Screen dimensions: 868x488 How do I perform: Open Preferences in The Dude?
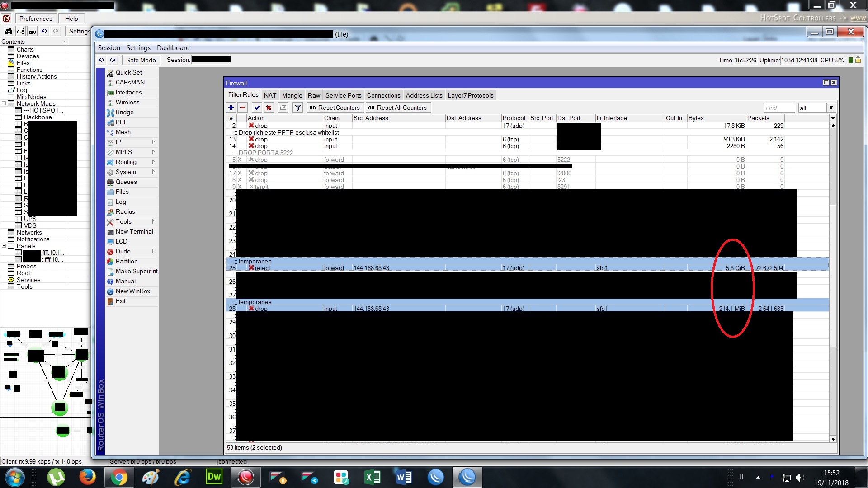coord(35,18)
